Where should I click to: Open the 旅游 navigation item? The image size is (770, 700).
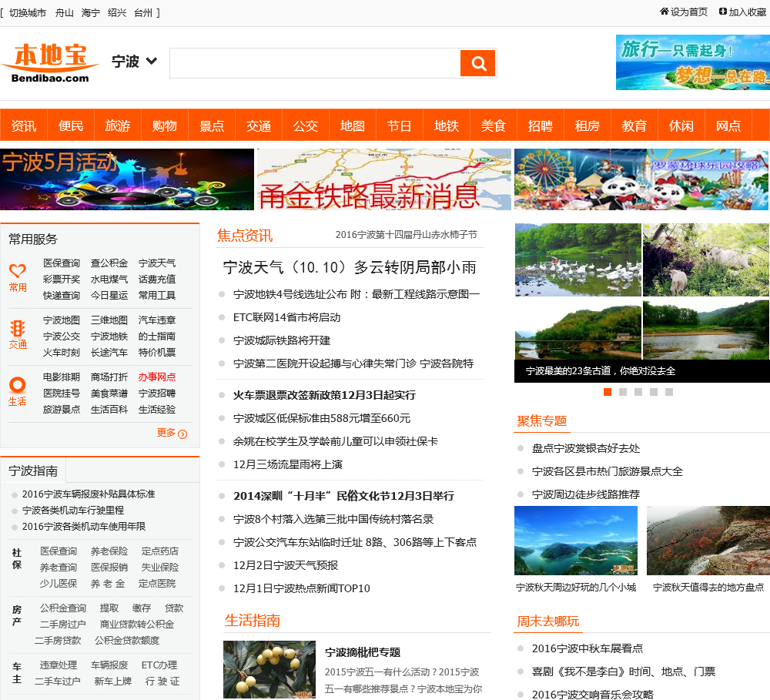click(118, 126)
